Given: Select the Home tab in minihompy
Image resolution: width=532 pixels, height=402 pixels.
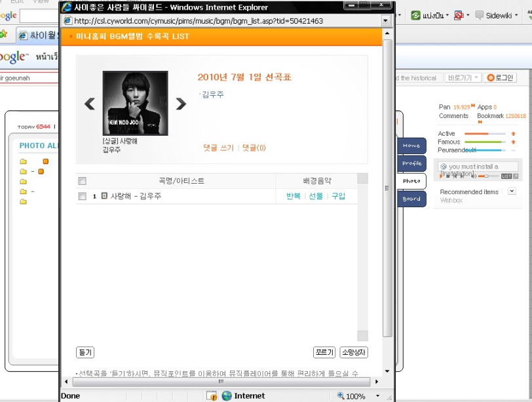Looking at the screenshot, I should (411, 146).
